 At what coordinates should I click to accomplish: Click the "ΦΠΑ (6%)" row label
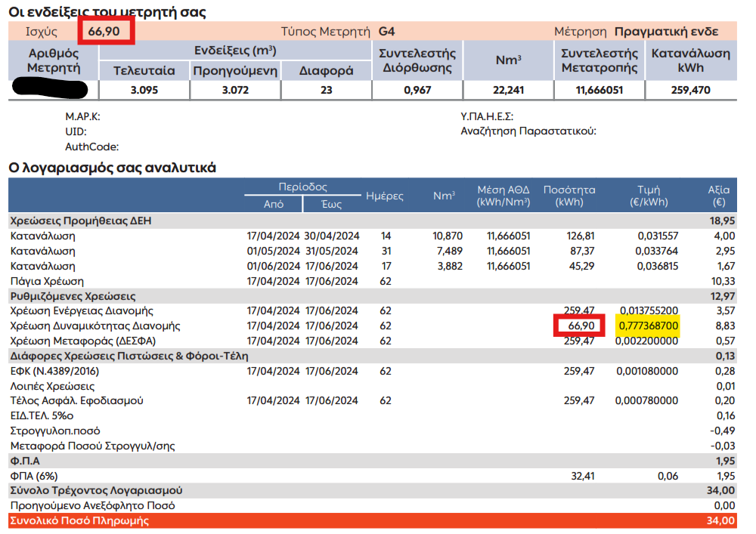click(x=34, y=476)
